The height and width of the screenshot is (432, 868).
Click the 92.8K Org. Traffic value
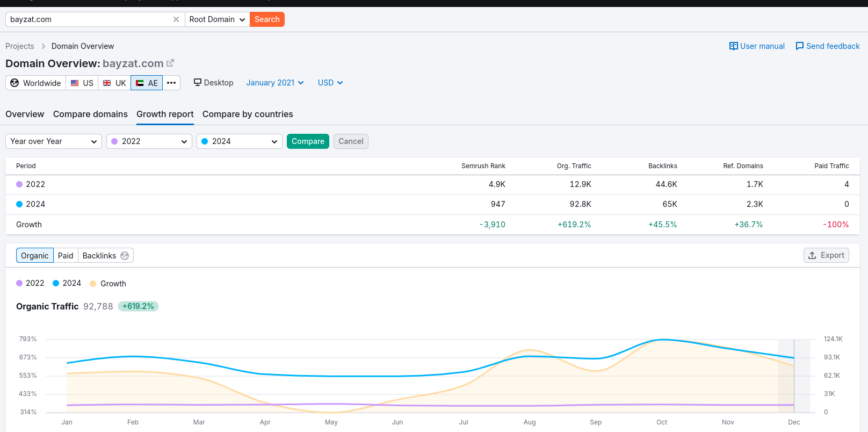(580, 204)
